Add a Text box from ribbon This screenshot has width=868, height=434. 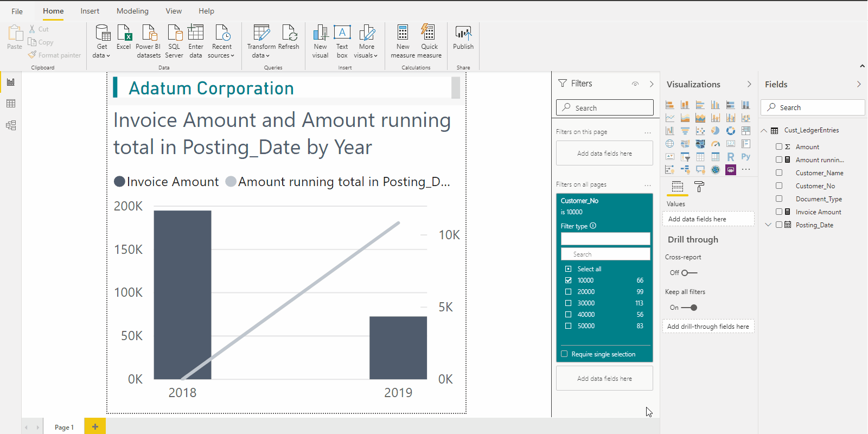[342, 42]
